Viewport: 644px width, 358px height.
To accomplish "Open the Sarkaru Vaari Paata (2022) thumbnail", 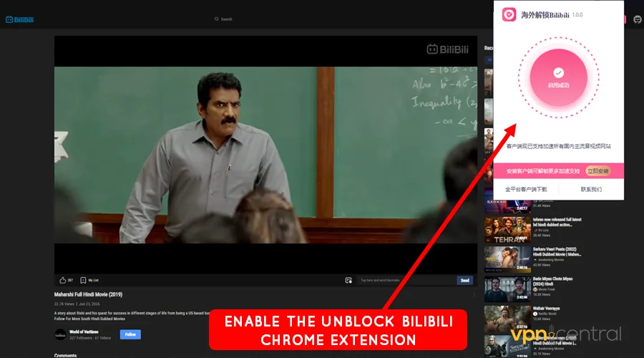I will click(507, 259).
